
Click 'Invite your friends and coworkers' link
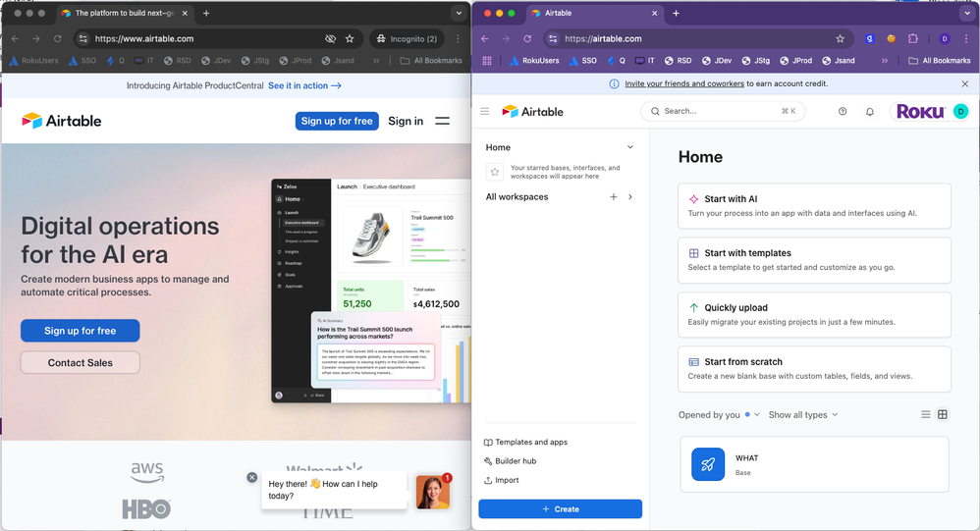(x=684, y=83)
